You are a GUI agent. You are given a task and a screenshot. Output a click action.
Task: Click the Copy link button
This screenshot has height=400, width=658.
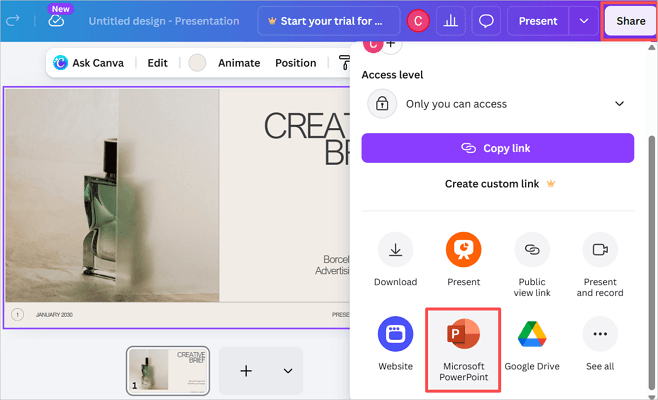tap(497, 148)
